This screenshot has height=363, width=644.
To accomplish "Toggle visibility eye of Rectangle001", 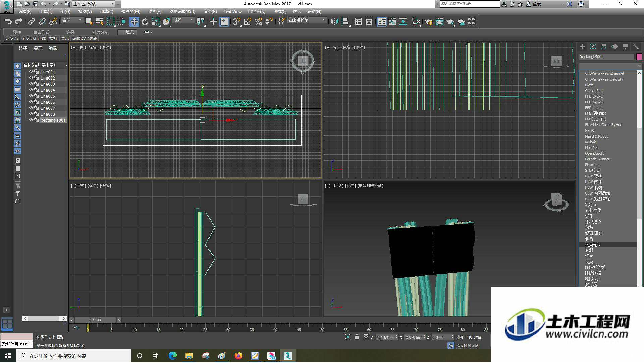I will [31, 120].
